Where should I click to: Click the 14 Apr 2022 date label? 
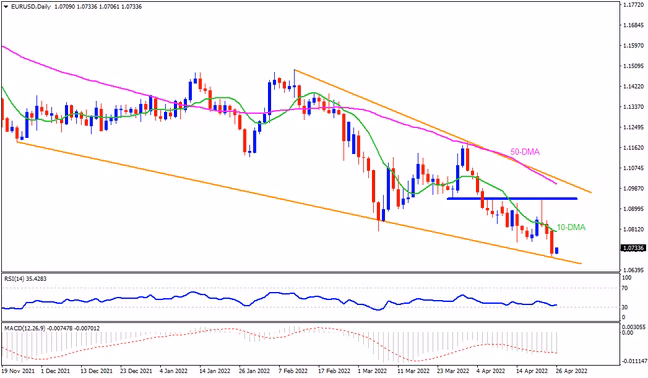532,371
